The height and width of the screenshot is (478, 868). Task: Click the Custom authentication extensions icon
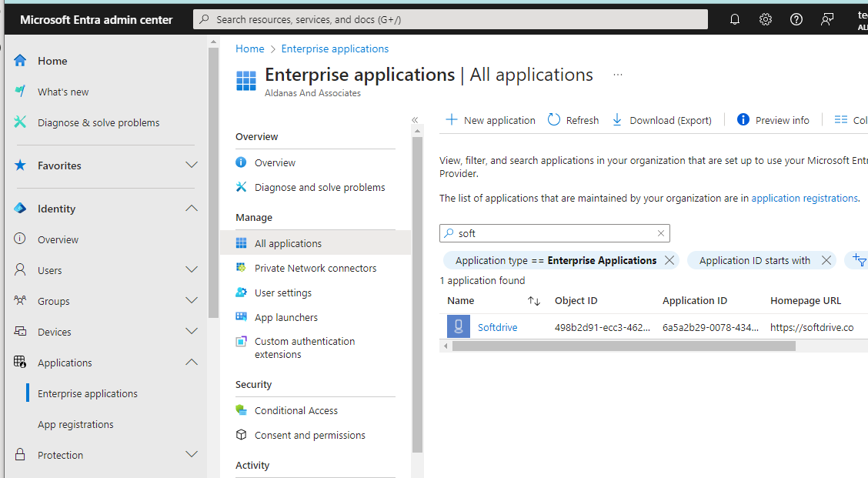[x=241, y=341]
